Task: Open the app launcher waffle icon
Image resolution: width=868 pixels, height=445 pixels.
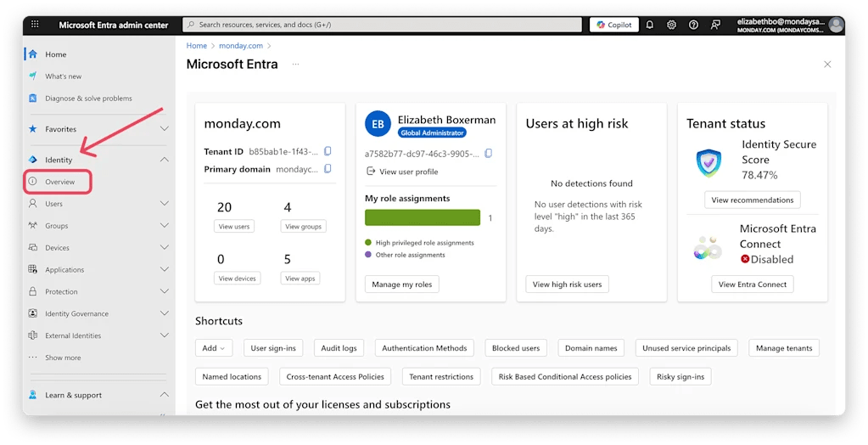Action: click(35, 25)
